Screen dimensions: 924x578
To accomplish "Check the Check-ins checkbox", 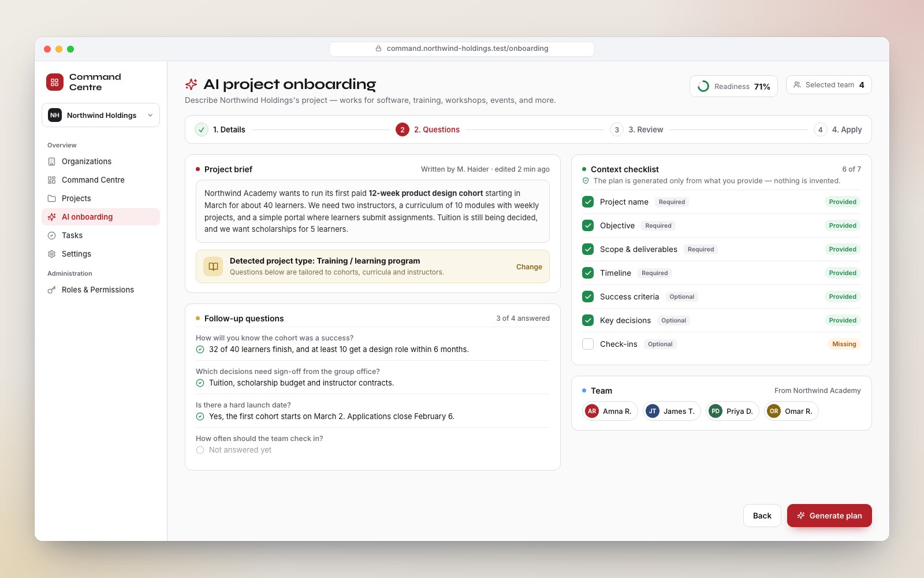I will [588, 344].
